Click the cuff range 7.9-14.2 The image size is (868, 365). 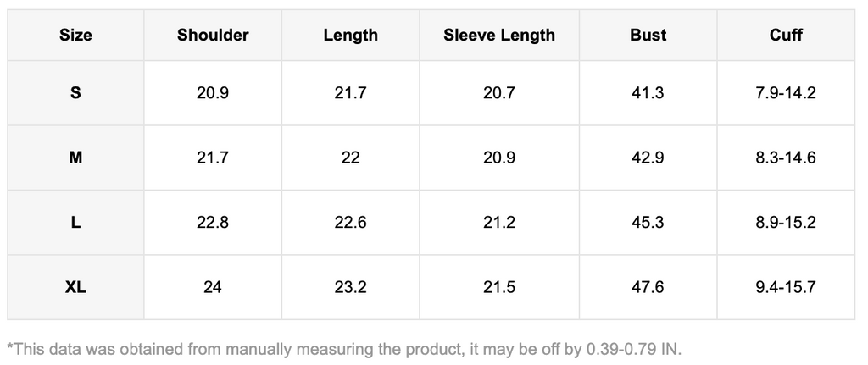click(x=785, y=93)
